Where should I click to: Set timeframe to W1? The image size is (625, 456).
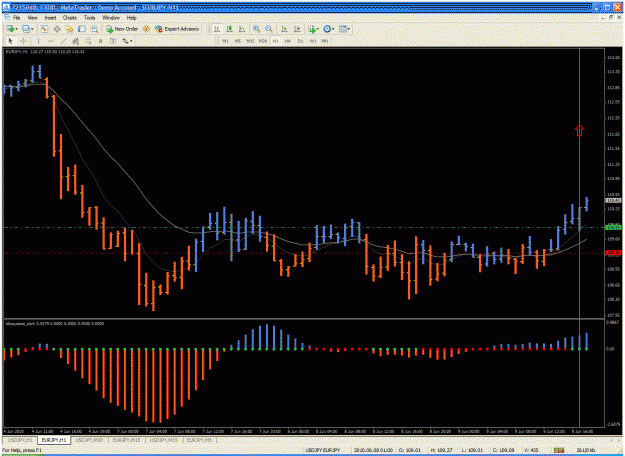point(313,41)
